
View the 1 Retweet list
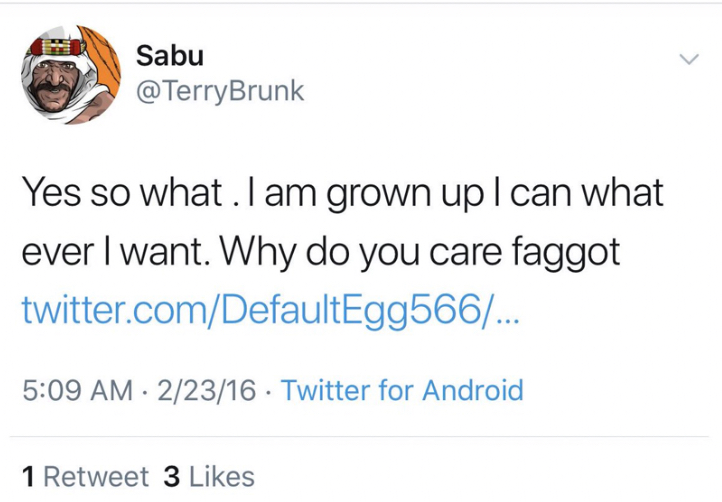86,476
